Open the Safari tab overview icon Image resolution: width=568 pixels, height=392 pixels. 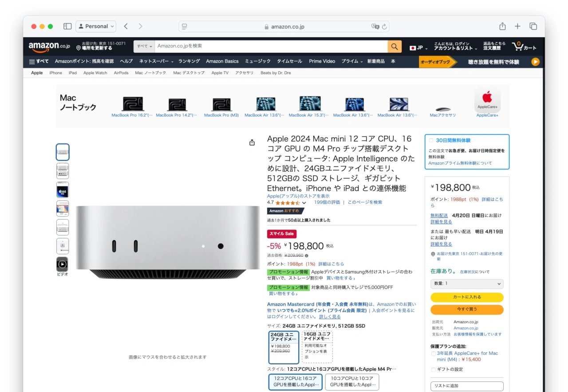(x=533, y=26)
